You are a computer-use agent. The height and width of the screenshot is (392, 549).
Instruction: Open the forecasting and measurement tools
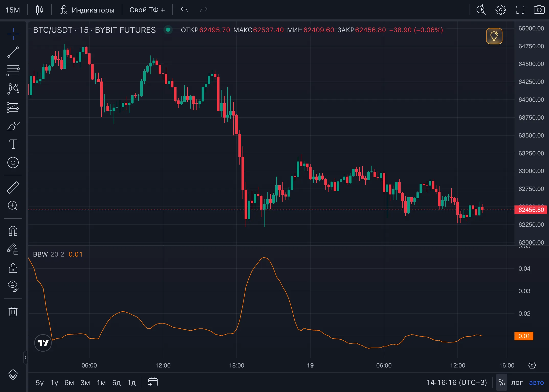[x=13, y=107]
